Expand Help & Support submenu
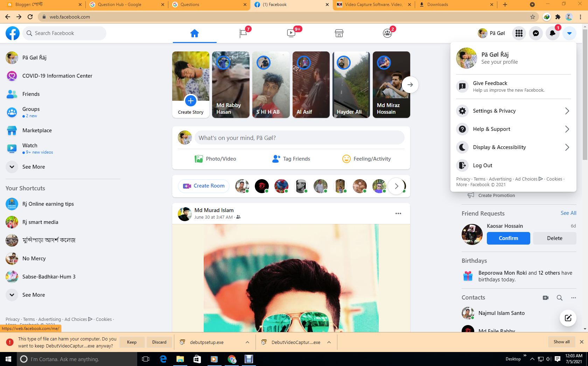The height and width of the screenshot is (366, 588). pyautogui.click(x=513, y=129)
